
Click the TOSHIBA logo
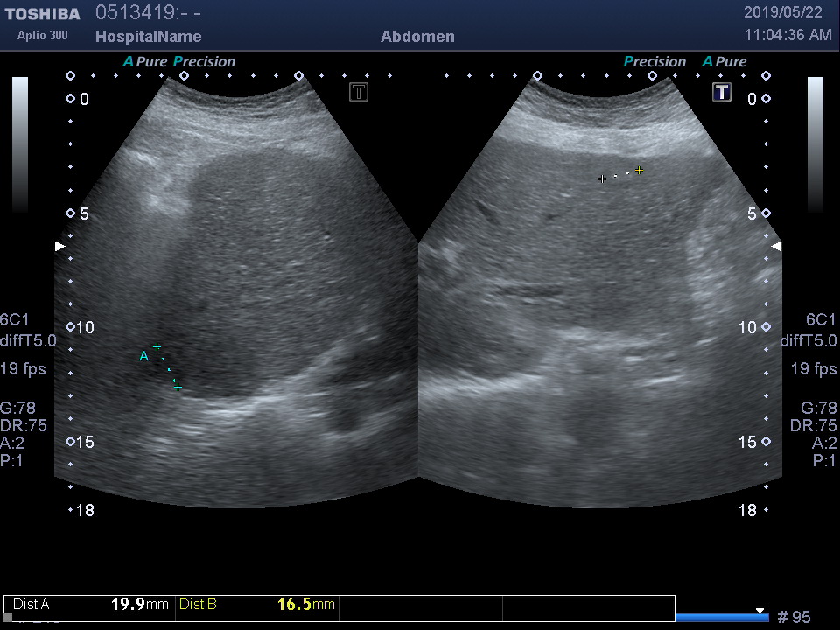point(42,14)
